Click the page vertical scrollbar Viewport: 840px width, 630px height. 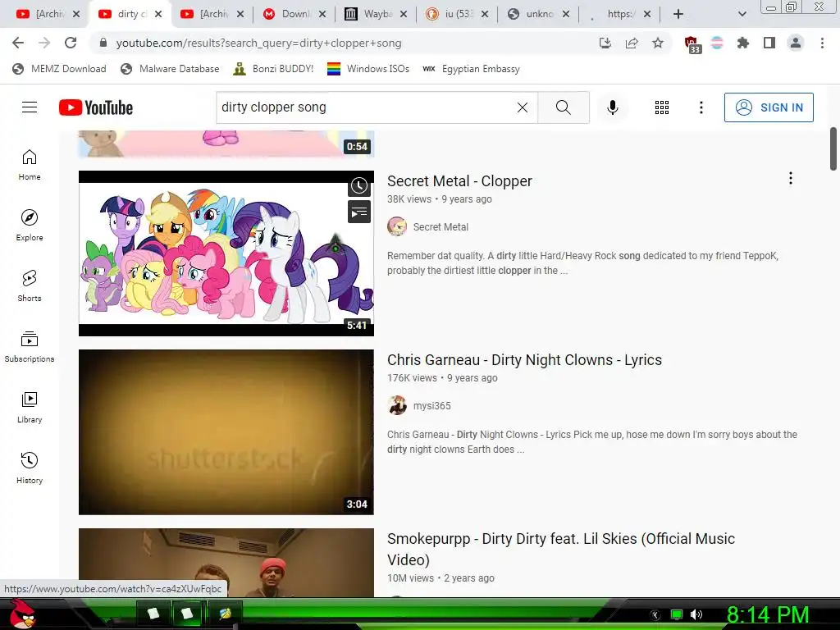coord(833,149)
